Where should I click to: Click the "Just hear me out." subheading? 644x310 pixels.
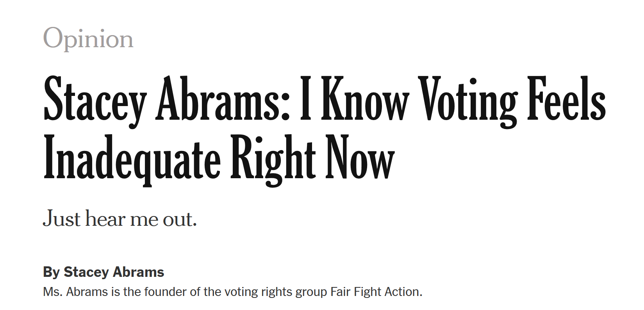click(x=120, y=219)
